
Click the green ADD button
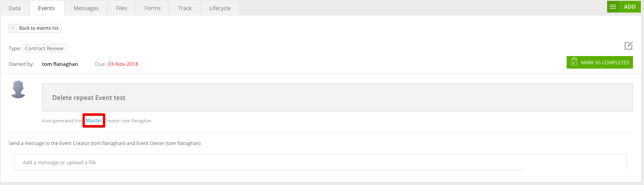pyautogui.click(x=629, y=7)
